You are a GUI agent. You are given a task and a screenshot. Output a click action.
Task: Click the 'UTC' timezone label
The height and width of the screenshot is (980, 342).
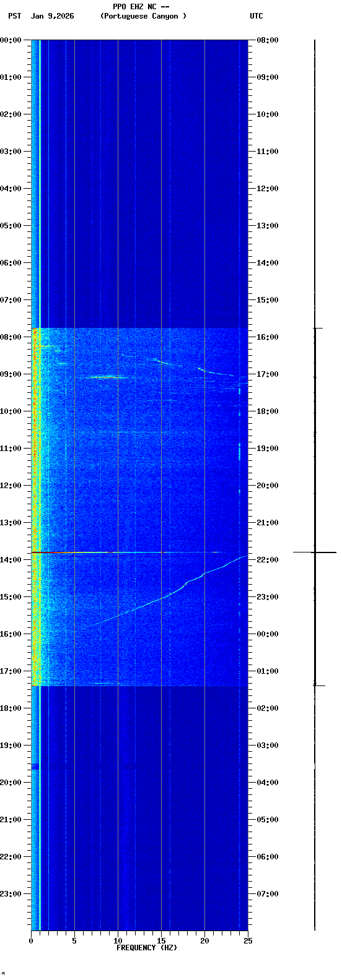tap(256, 16)
